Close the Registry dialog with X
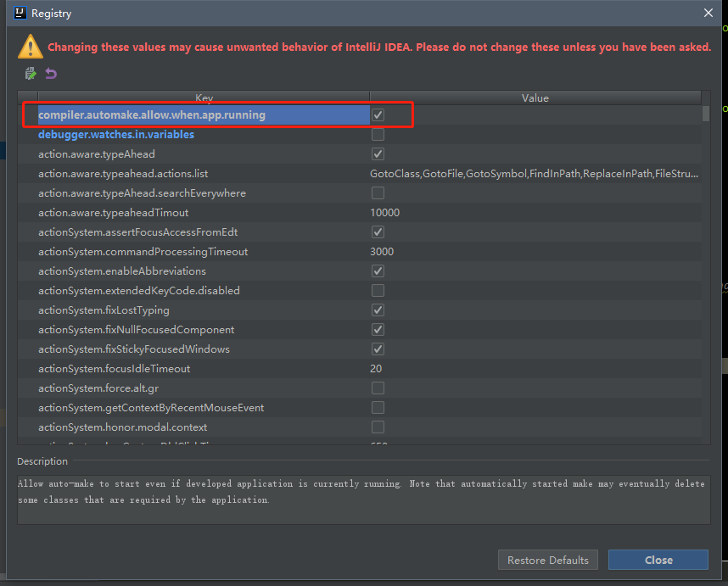728x586 pixels. [x=708, y=13]
